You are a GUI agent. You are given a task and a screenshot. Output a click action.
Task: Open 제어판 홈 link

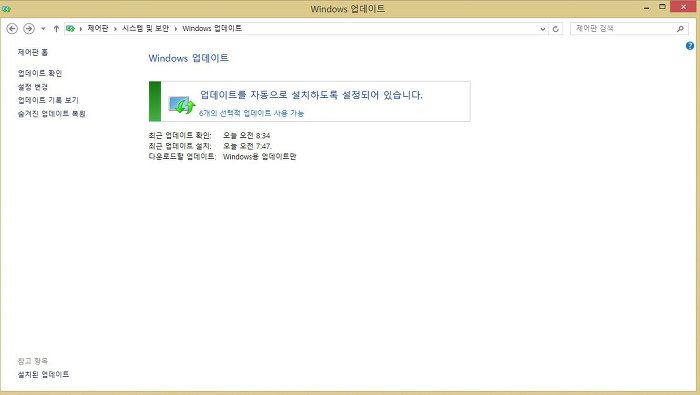point(33,52)
